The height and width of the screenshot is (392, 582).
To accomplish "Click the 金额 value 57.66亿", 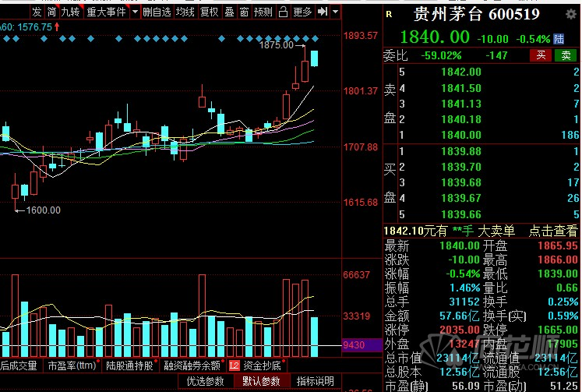I will 460,316.
